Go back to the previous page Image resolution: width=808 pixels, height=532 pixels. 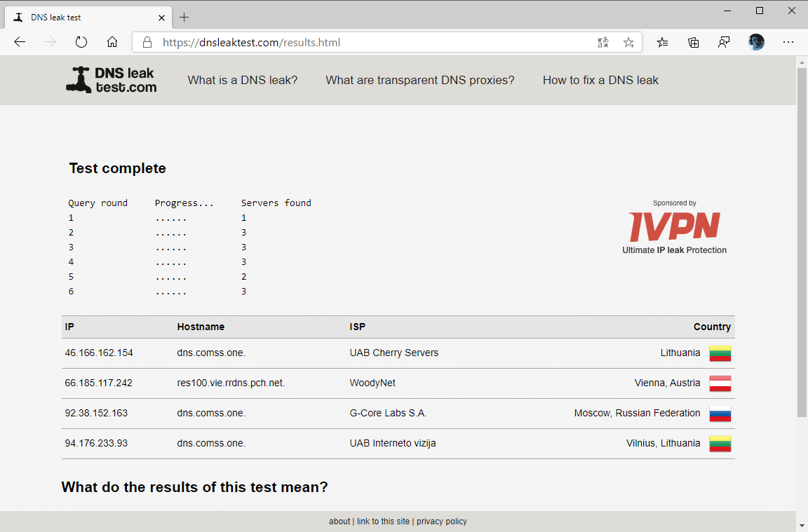pos(20,42)
